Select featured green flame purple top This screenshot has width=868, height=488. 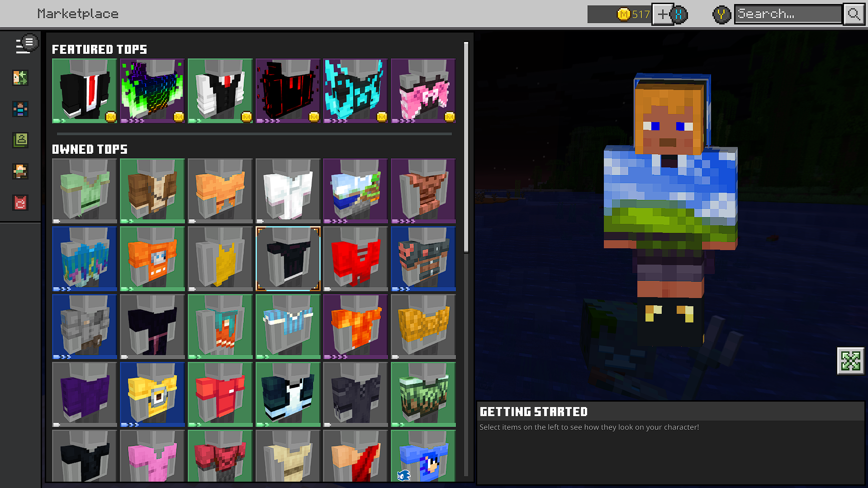[152, 91]
